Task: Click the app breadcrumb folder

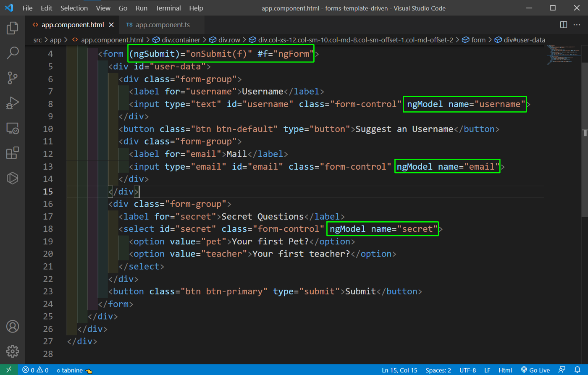Action: [x=55, y=40]
